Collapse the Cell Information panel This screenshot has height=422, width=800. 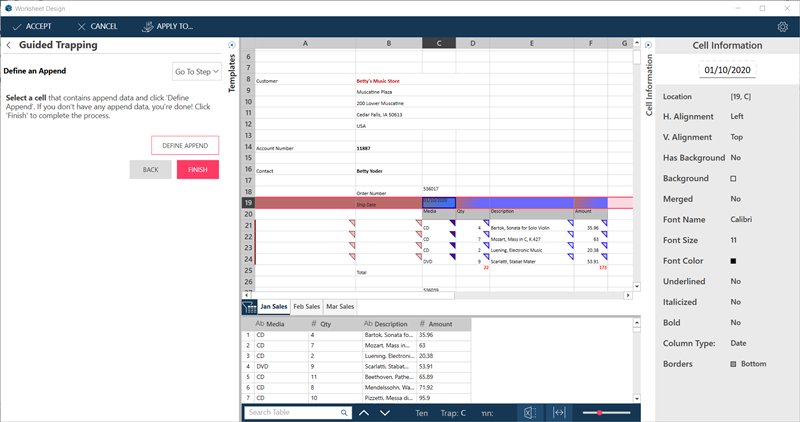[647, 45]
